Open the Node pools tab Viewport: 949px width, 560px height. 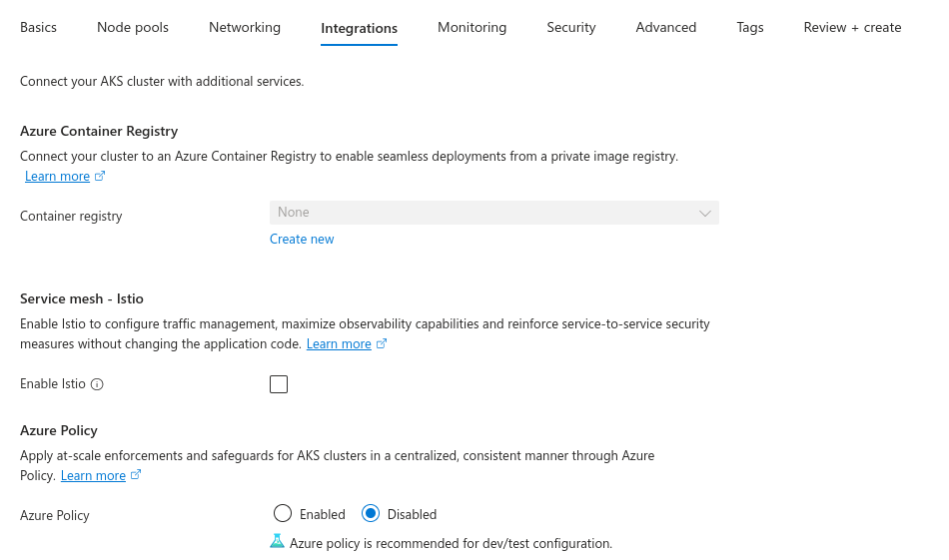[133, 28]
